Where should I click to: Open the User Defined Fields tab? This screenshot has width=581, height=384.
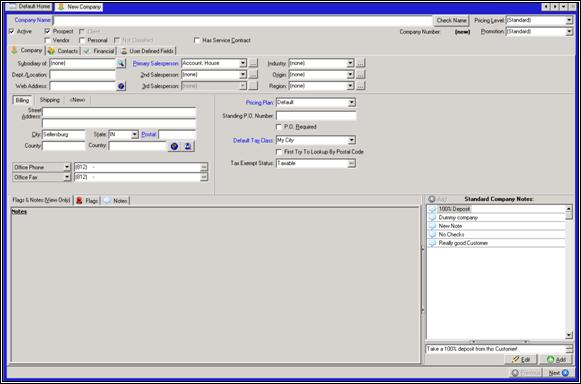tap(147, 51)
